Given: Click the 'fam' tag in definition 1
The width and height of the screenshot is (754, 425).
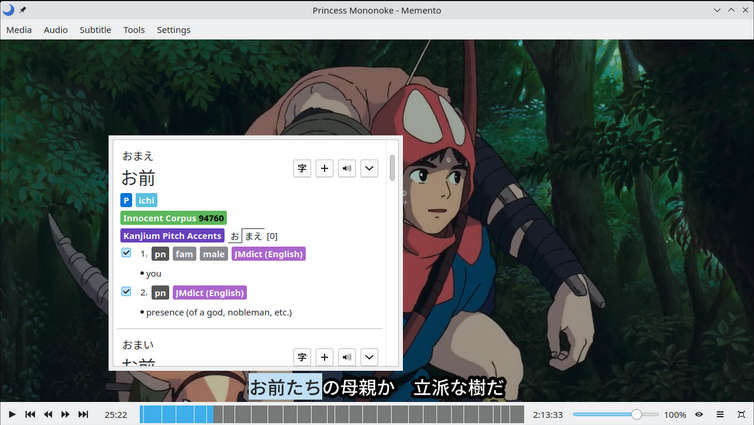Looking at the screenshot, I should coord(184,254).
